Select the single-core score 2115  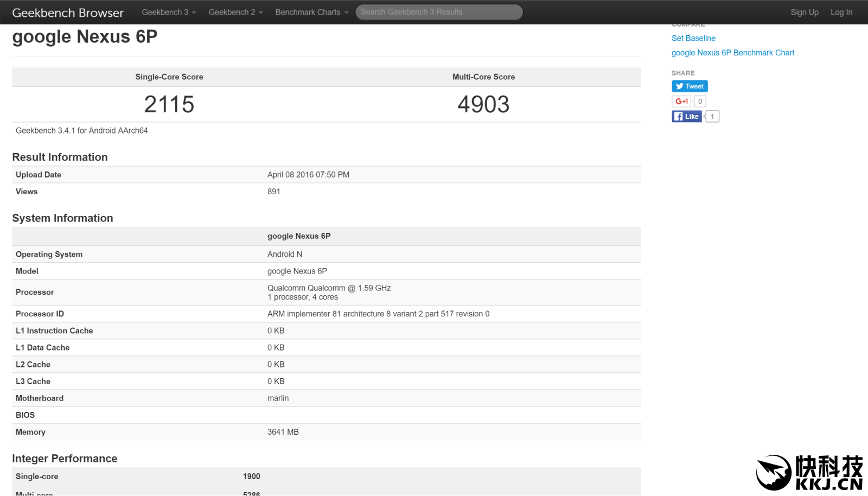169,104
